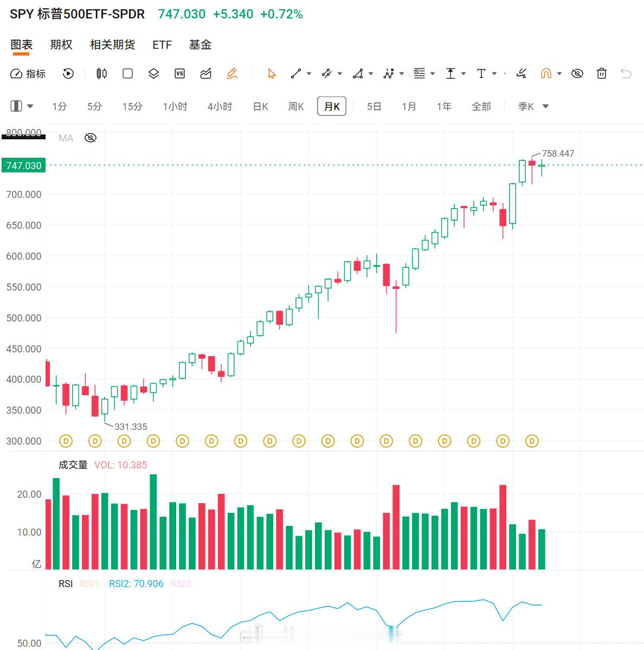Click the trash can delete drawings icon

tap(601, 74)
